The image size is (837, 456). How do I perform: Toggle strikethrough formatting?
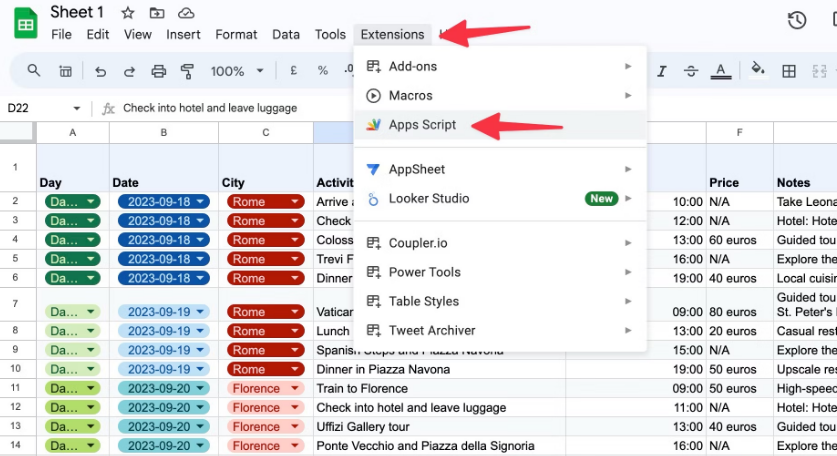click(x=691, y=71)
